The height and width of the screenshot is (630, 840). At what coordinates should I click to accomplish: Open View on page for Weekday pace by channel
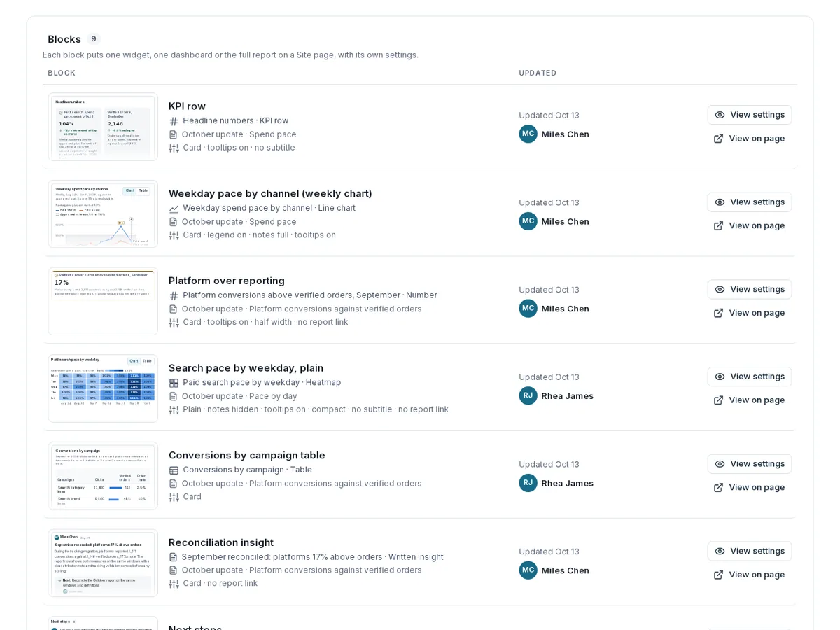750,226
